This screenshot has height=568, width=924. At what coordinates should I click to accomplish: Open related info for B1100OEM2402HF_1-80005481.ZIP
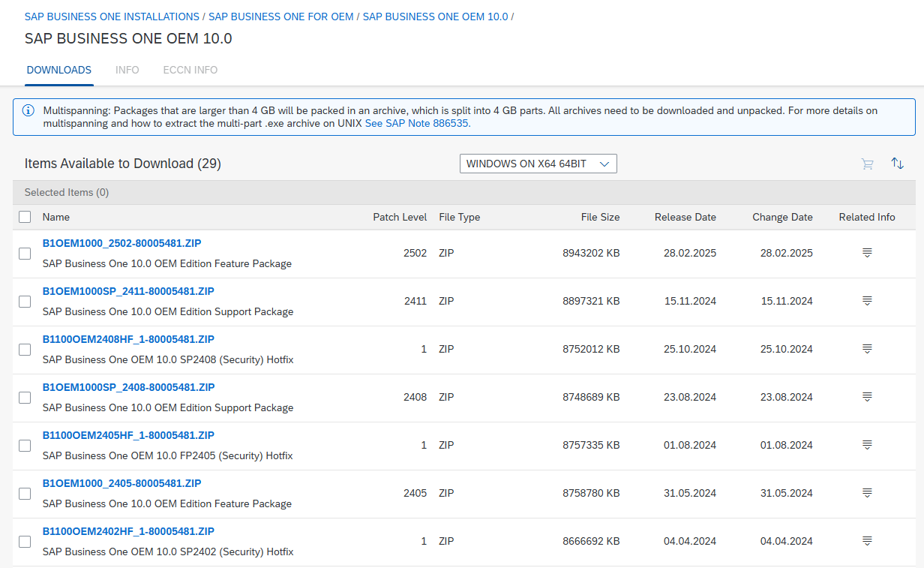click(x=867, y=541)
